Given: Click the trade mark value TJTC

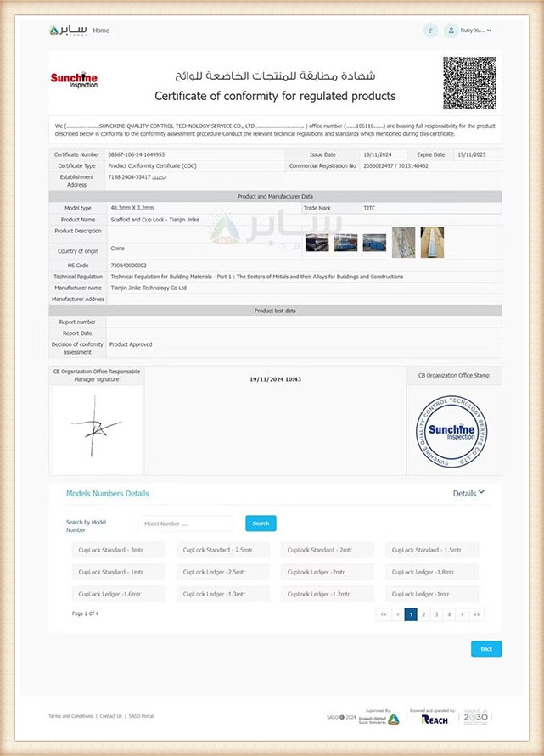Looking at the screenshot, I should point(369,208).
